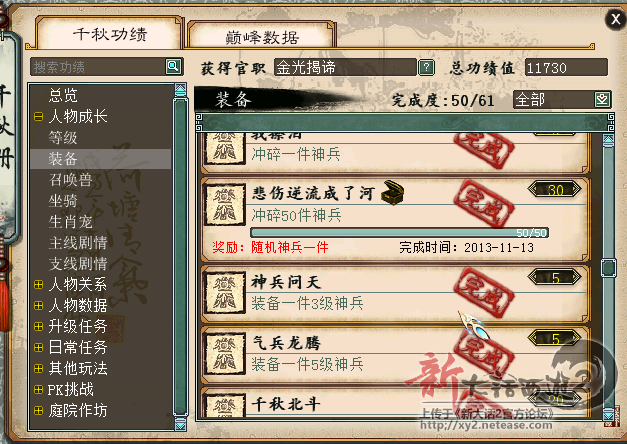Click the 神兵问天 achievement seal icon
627x444 pixels.
(x=224, y=293)
